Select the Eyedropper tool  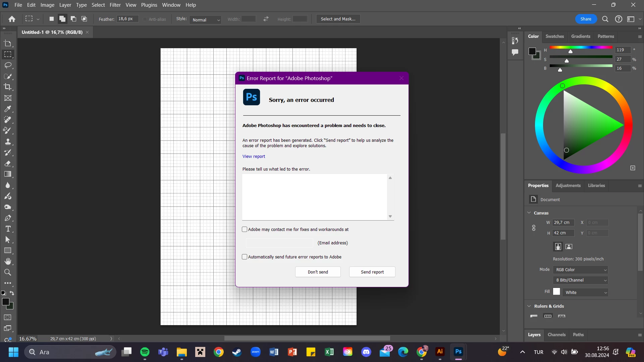click(x=8, y=109)
